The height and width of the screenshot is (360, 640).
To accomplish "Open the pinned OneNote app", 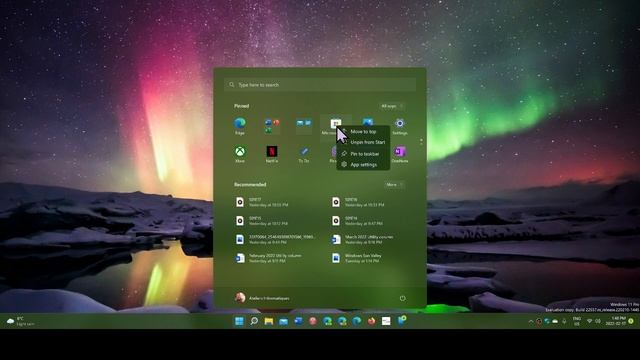I will pyautogui.click(x=400, y=154).
